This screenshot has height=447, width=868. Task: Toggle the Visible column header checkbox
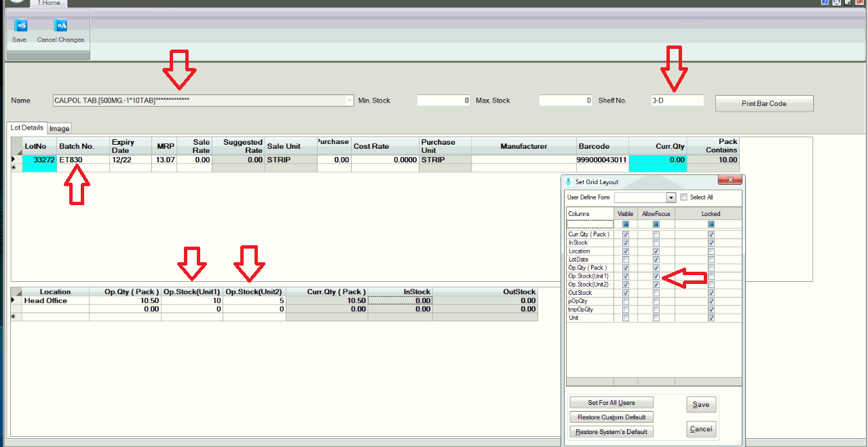click(626, 224)
